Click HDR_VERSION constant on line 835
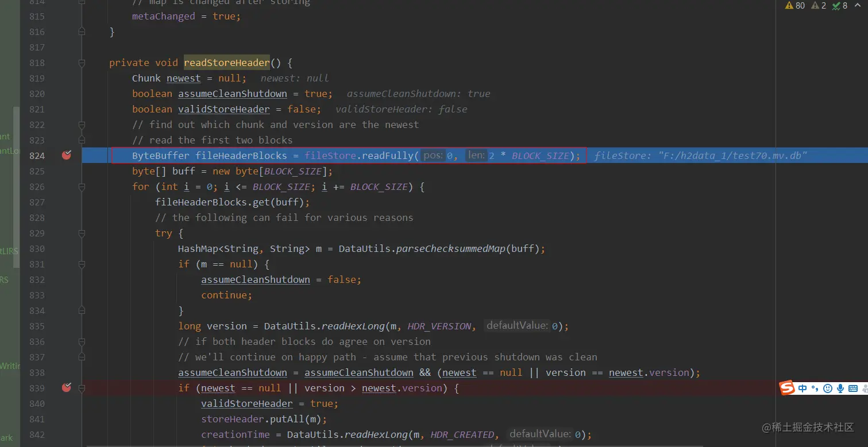The height and width of the screenshot is (447, 868). point(439,326)
